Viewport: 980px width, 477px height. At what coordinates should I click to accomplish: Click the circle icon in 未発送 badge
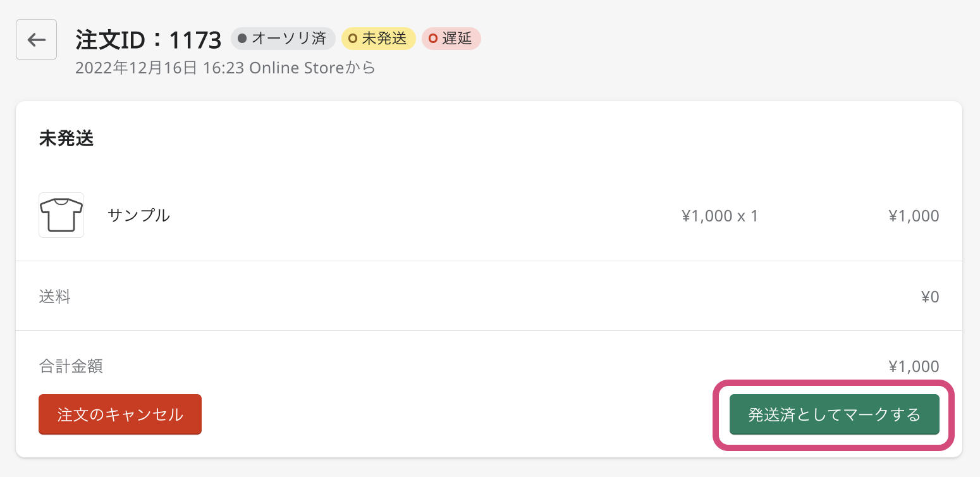pos(353,39)
